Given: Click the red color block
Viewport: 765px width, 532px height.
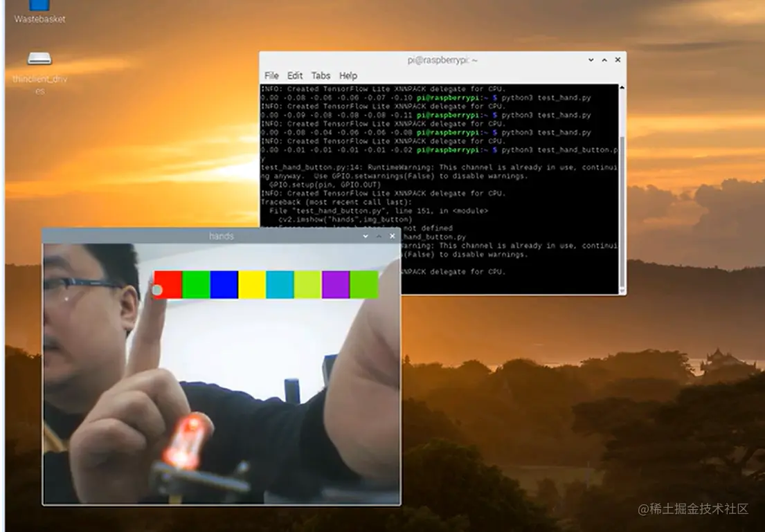Looking at the screenshot, I should click(168, 285).
